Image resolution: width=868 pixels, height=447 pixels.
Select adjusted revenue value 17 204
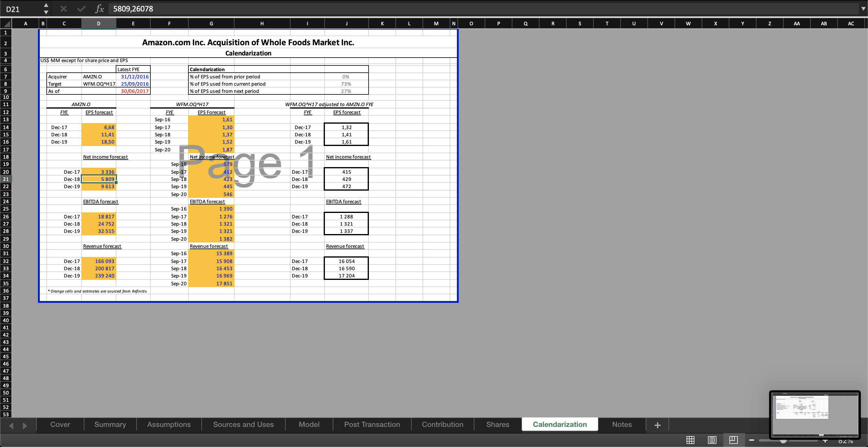click(x=346, y=276)
